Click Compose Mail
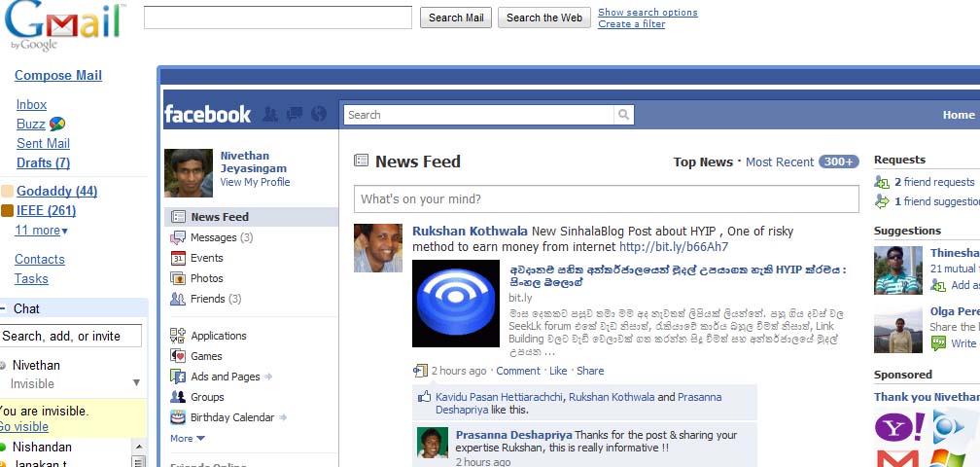 tap(58, 75)
